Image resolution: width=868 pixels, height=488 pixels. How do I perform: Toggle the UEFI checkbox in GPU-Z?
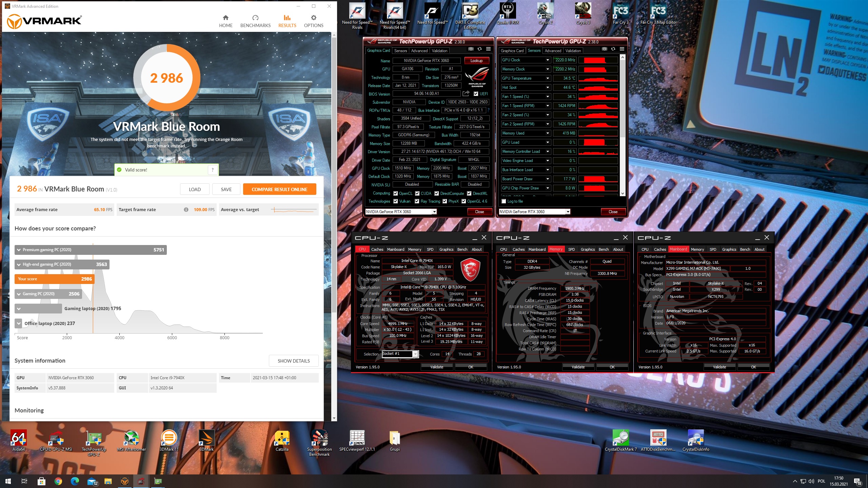[476, 94]
